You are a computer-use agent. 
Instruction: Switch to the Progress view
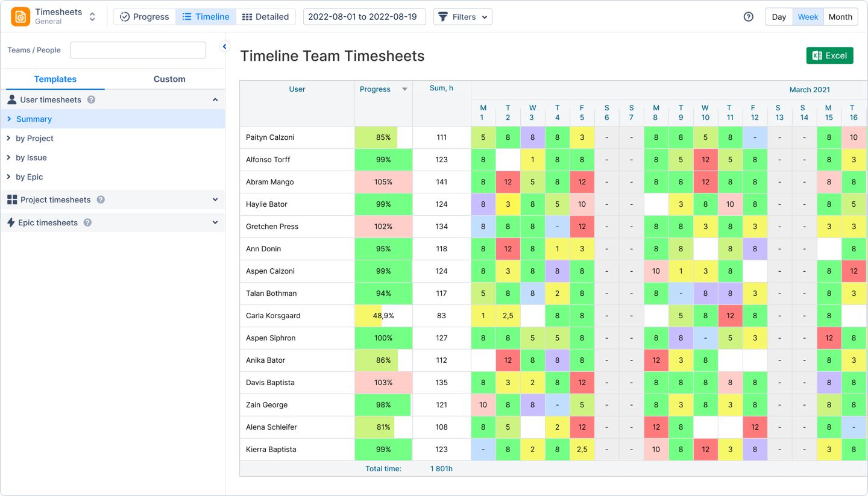pyautogui.click(x=145, y=17)
